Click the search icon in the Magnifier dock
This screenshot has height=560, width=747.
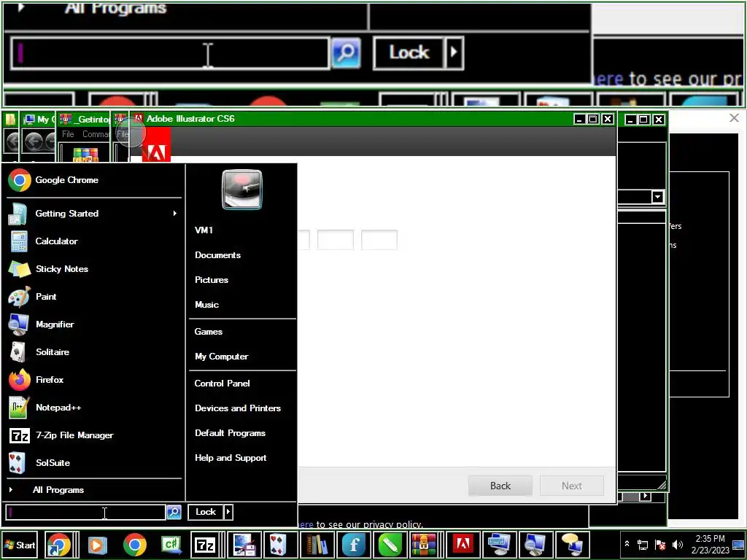point(346,52)
